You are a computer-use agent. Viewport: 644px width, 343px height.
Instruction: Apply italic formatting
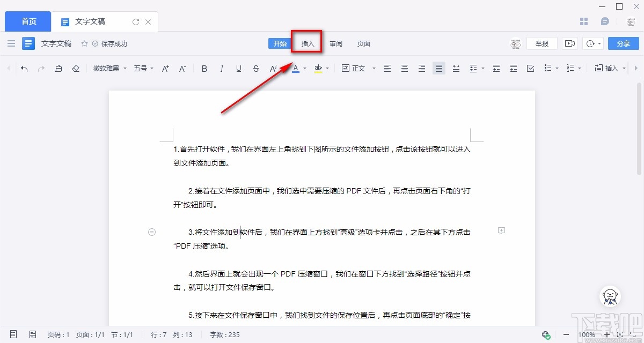(x=221, y=68)
